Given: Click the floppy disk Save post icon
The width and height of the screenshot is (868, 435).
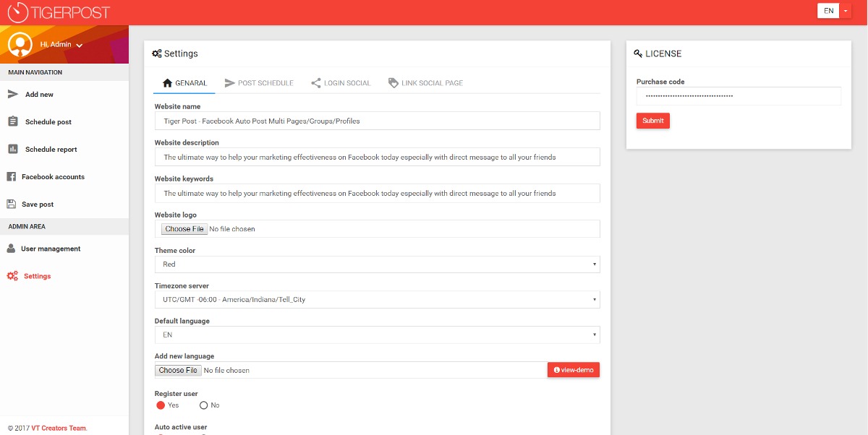Looking at the screenshot, I should pos(12,204).
